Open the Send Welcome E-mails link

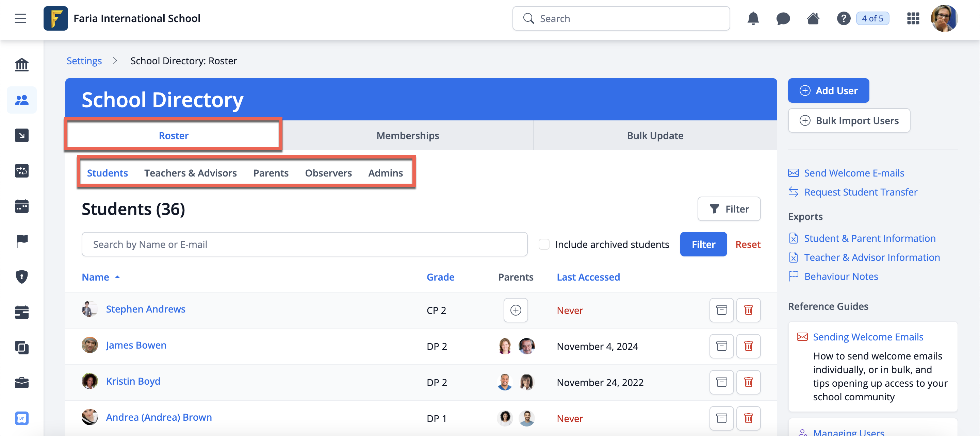point(854,173)
